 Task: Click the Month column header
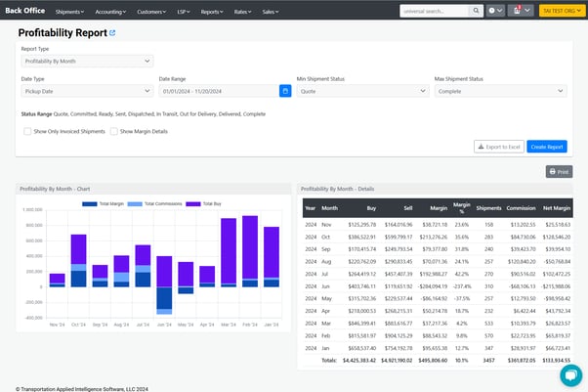[x=329, y=208]
